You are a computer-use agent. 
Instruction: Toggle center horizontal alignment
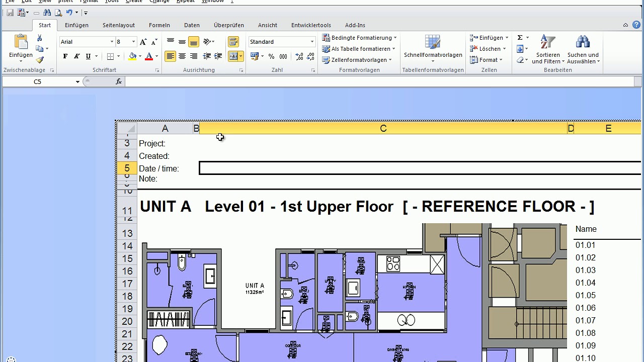click(182, 56)
